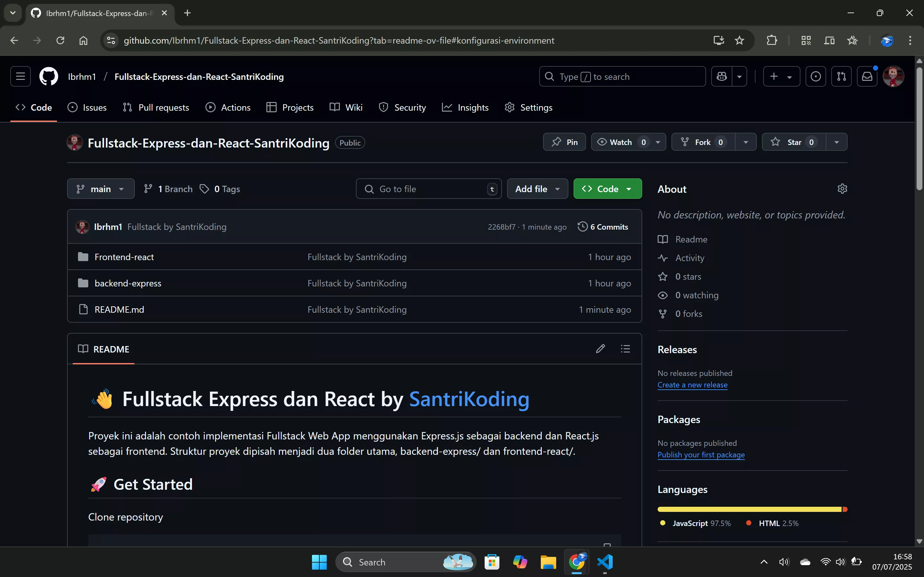Open the browser Extensions puzzle icon
This screenshot has width=924, height=577.
point(772,40)
